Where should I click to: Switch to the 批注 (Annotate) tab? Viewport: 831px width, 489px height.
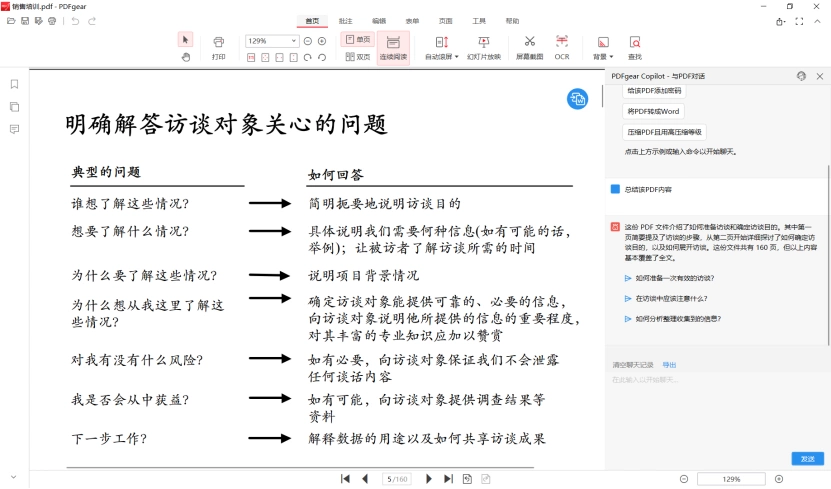346,21
